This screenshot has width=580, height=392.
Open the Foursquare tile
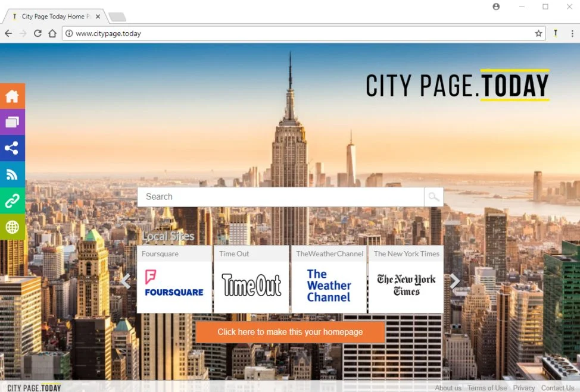click(x=174, y=280)
